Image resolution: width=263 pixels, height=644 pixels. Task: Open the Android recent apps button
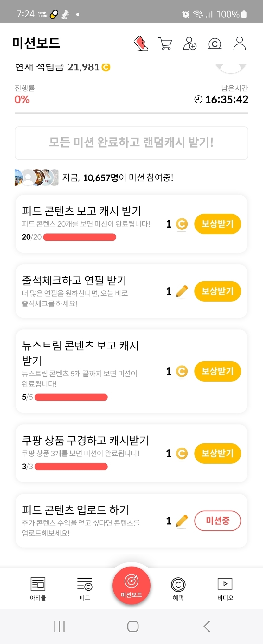[x=59, y=626]
